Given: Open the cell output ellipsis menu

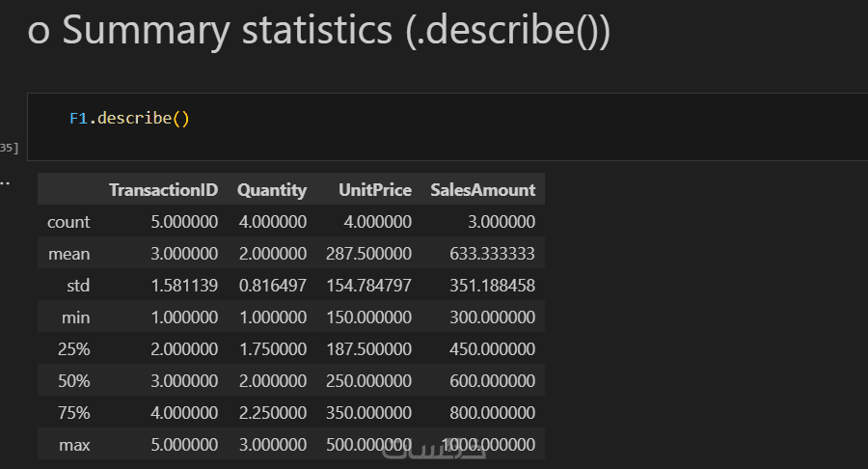Looking at the screenshot, I should point(4,180).
